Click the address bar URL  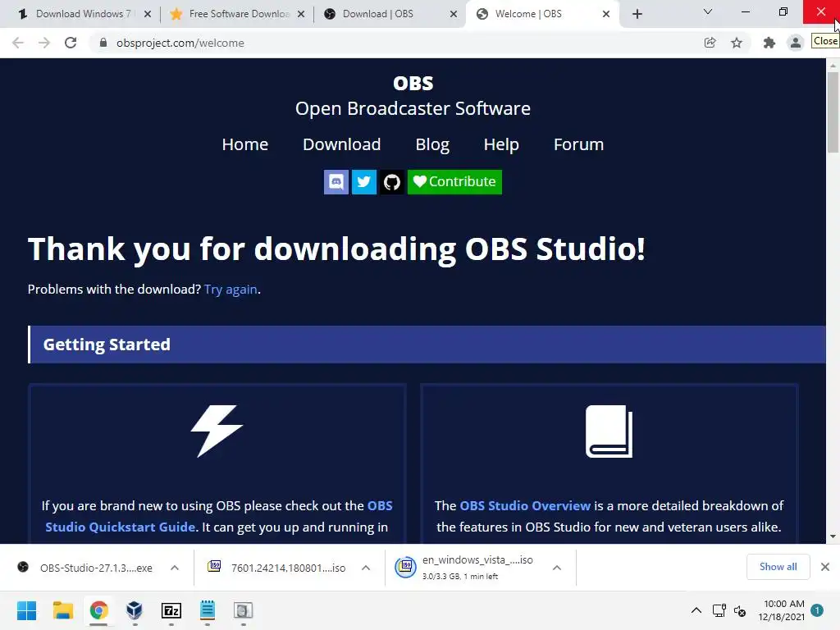point(180,43)
